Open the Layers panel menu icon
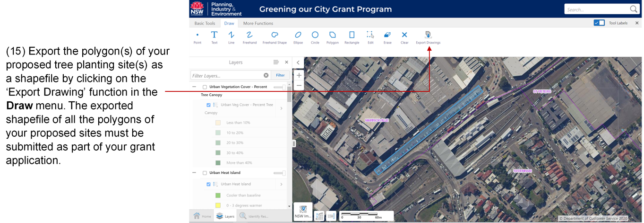The height and width of the screenshot is (223, 644). point(276,62)
